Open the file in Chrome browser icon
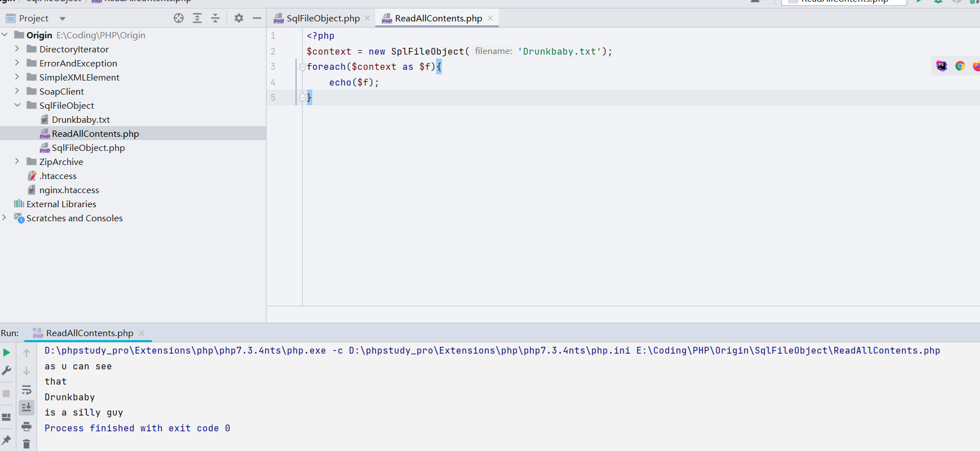Viewport: 980px width, 451px height. [960, 66]
